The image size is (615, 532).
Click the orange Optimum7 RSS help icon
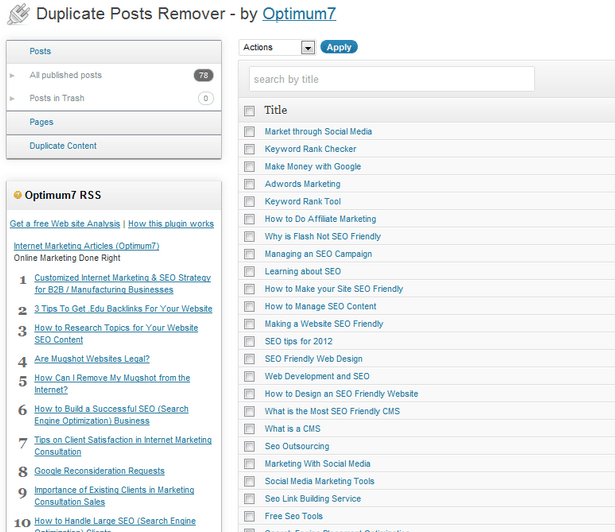click(x=17, y=195)
